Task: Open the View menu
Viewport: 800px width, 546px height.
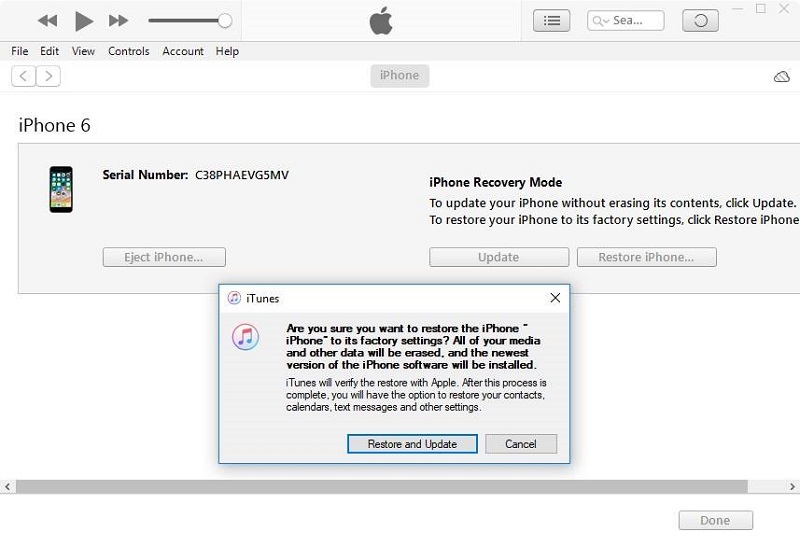Action: [x=83, y=51]
